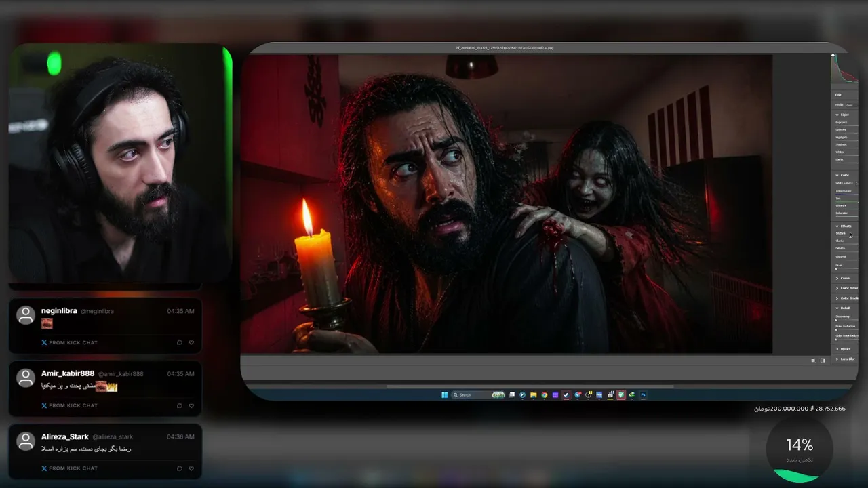Like Alireza_Stark's chat message

click(191, 468)
